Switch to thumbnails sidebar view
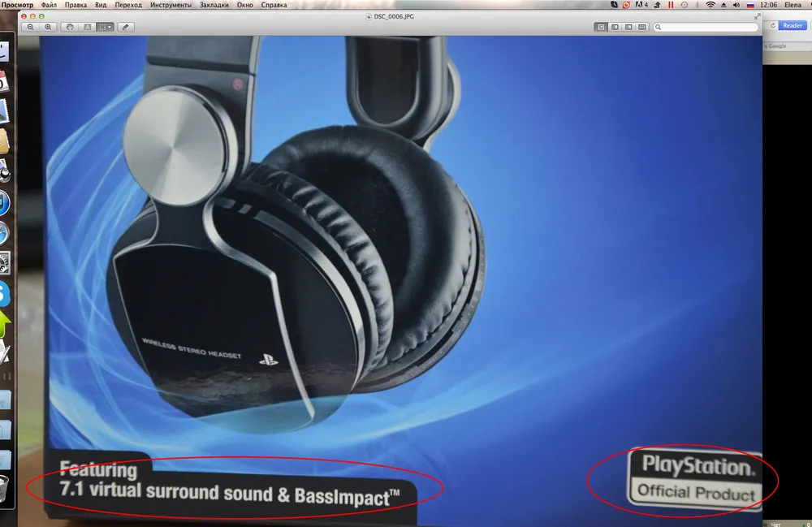This screenshot has height=527, width=812. point(615,27)
